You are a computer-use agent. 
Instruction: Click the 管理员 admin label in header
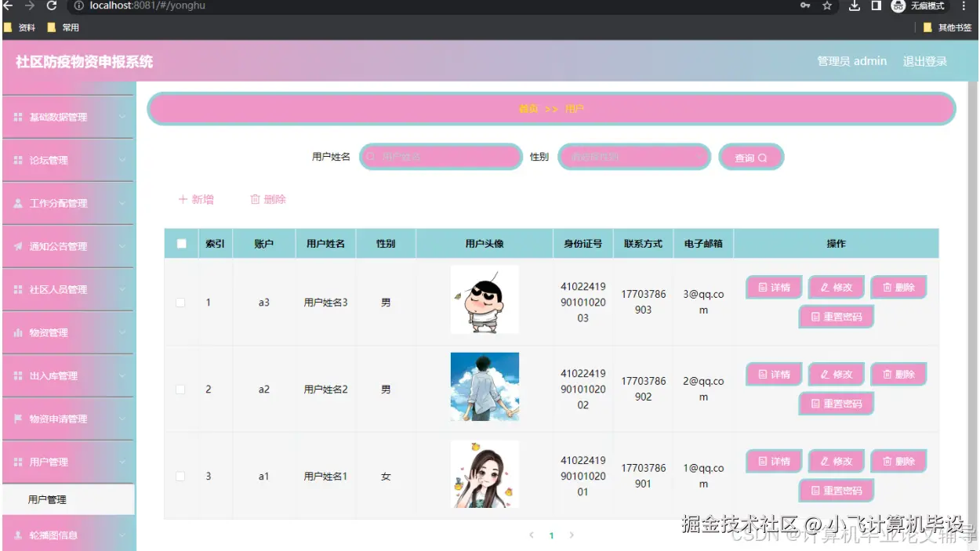tap(852, 61)
